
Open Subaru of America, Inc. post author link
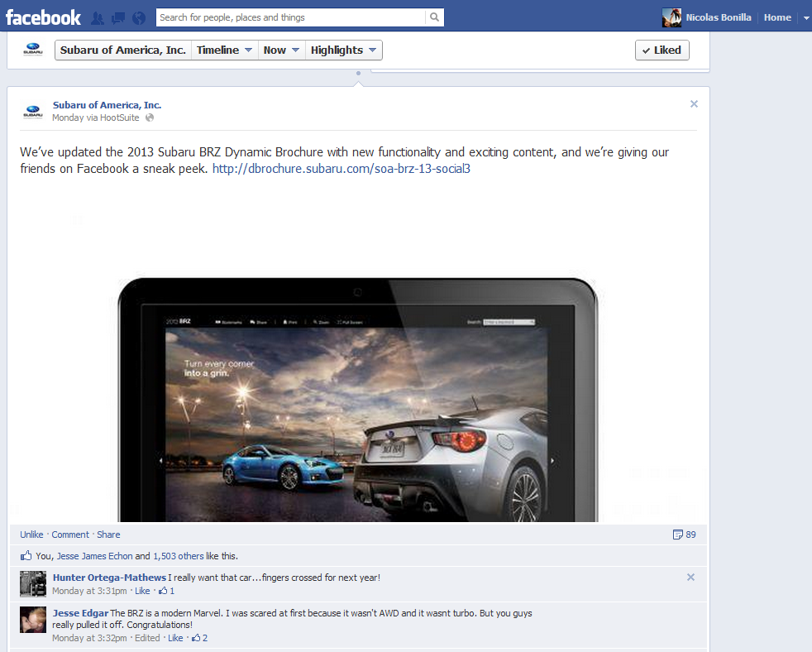click(x=107, y=105)
